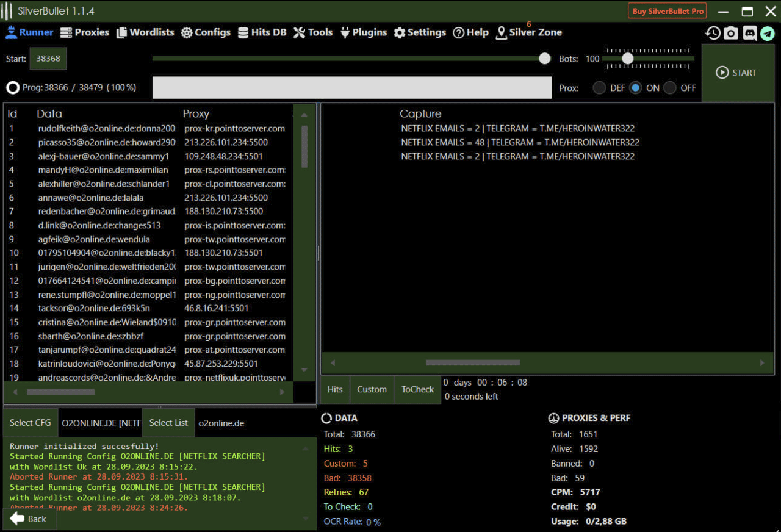Viewport: 781px width, 532px height.
Task: Click the selected list name o2online.de
Action: click(221, 423)
